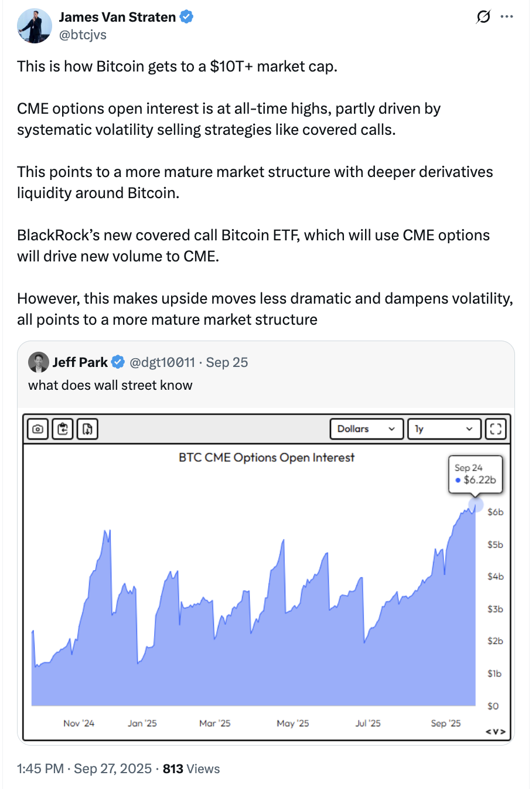
Task: Open the quoted tweet's Sep 25 date
Action: [227, 362]
